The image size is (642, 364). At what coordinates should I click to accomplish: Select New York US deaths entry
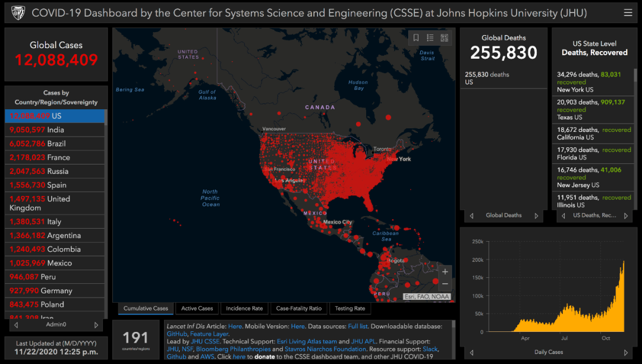(x=593, y=82)
